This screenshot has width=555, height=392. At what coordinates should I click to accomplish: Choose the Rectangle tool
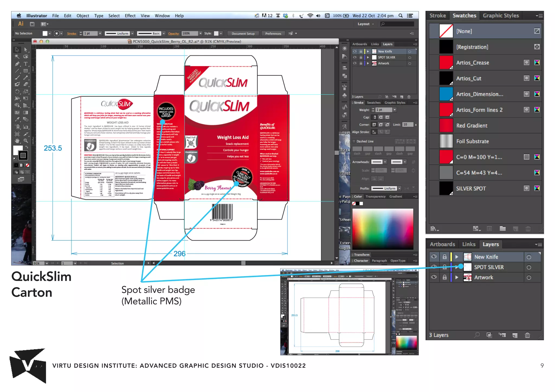coord(26,71)
